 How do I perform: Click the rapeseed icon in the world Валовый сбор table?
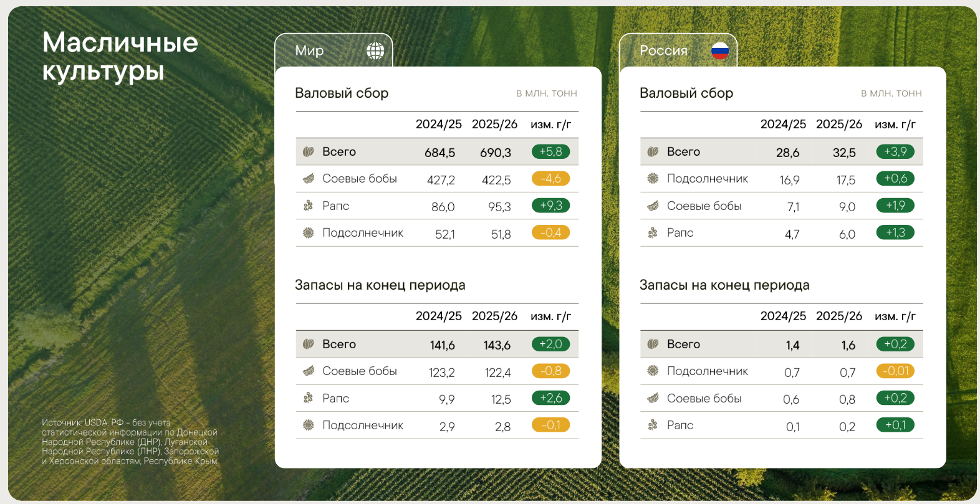(x=308, y=206)
